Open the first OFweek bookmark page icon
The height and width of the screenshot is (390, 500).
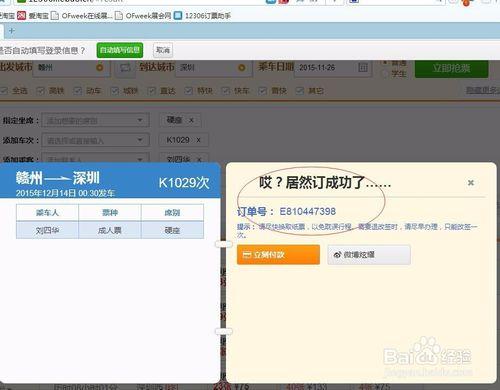pyautogui.click(x=55, y=16)
